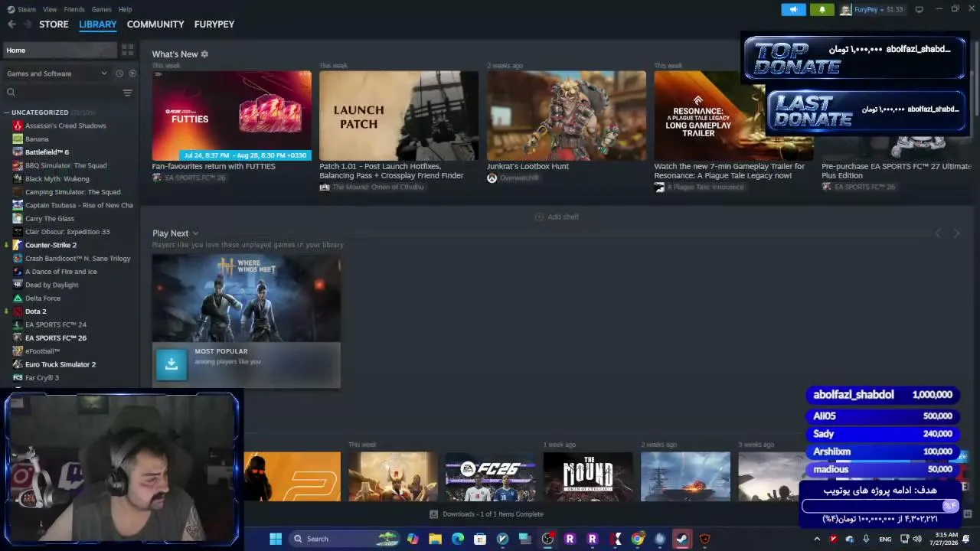Open the Games menu
Image resolution: width=980 pixels, height=551 pixels.
click(102, 9)
